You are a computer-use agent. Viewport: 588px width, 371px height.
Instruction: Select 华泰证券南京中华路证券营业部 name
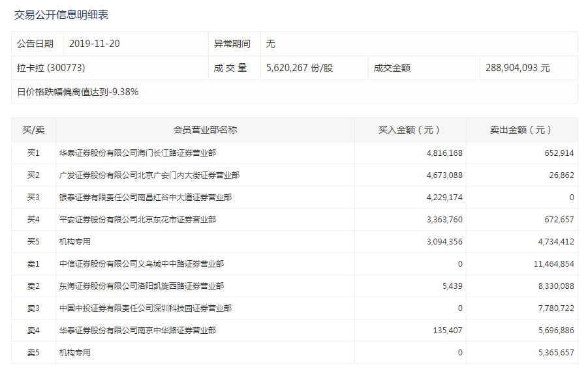click(x=138, y=330)
